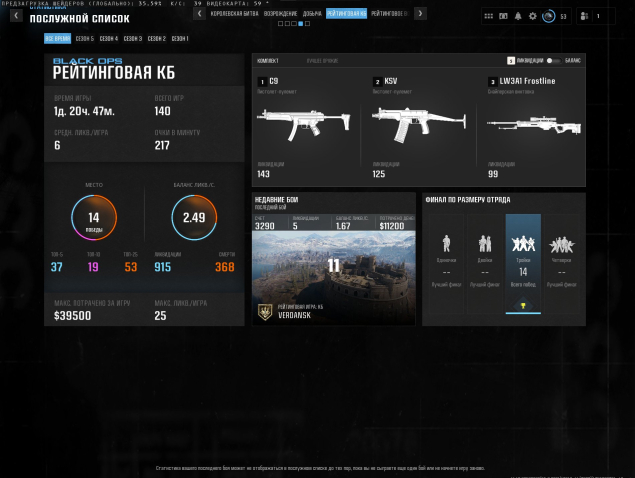The width and height of the screenshot is (635, 478).
Task: Click the Black Ops logo above Рейтинговая КБ
Action: (87, 61)
